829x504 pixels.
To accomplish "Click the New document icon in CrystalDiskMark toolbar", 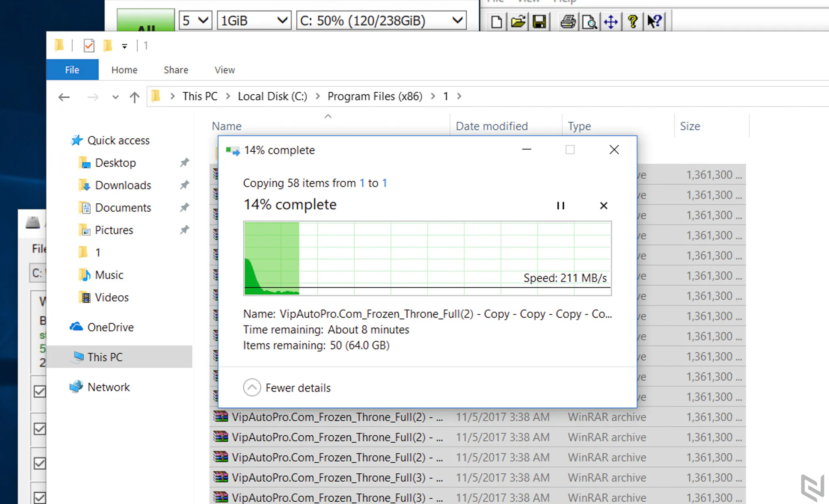I will pos(497,21).
